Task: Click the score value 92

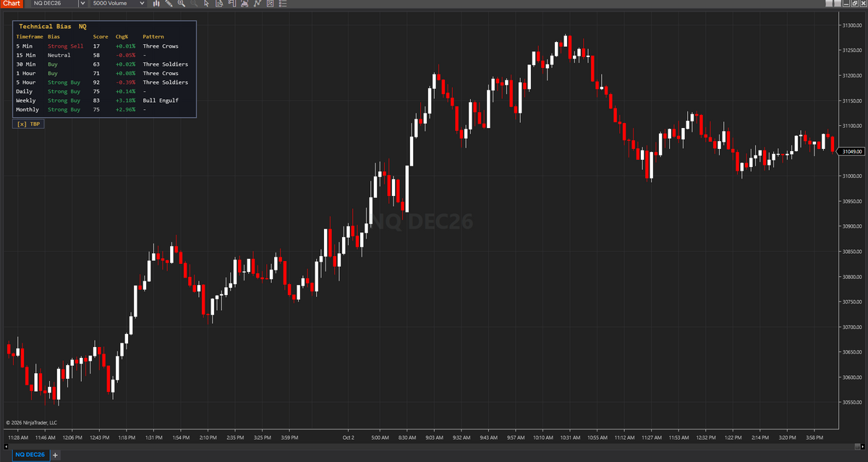Action: pos(96,82)
